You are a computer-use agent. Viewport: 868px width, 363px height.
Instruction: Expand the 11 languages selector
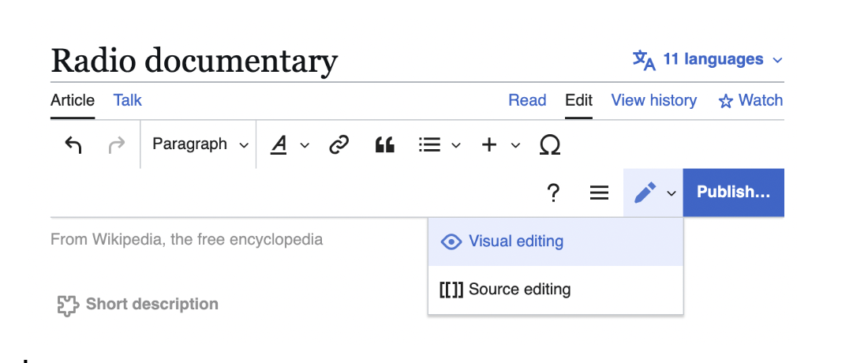(708, 59)
